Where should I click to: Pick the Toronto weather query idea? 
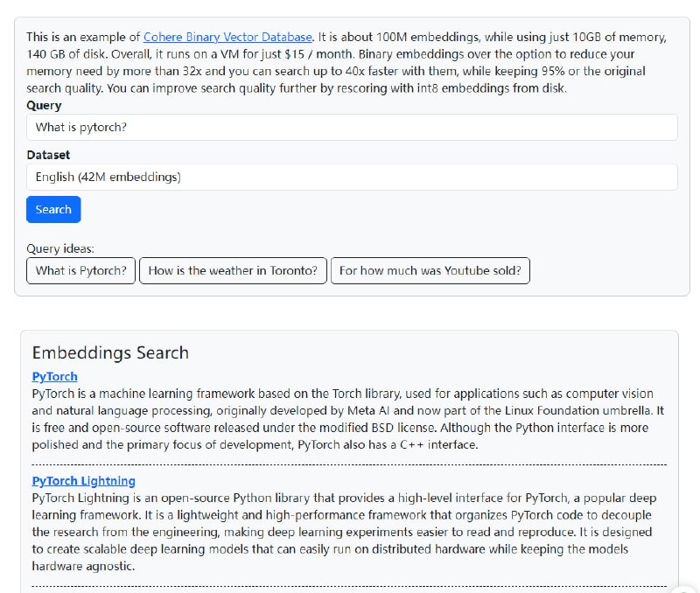(233, 271)
